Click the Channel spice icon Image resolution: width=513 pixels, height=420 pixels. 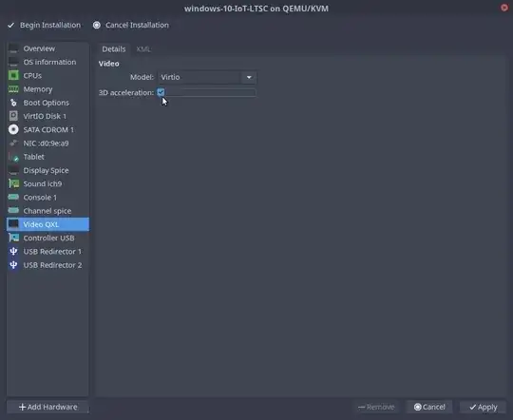click(13, 211)
